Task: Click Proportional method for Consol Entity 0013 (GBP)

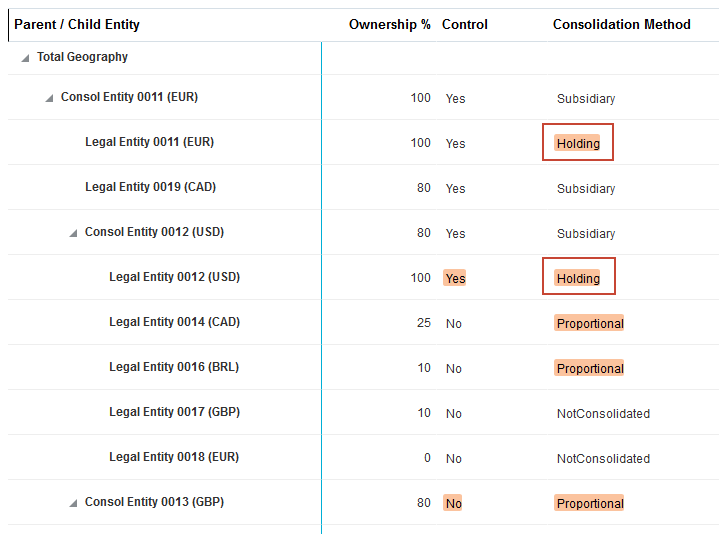Action: pos(590,503)
